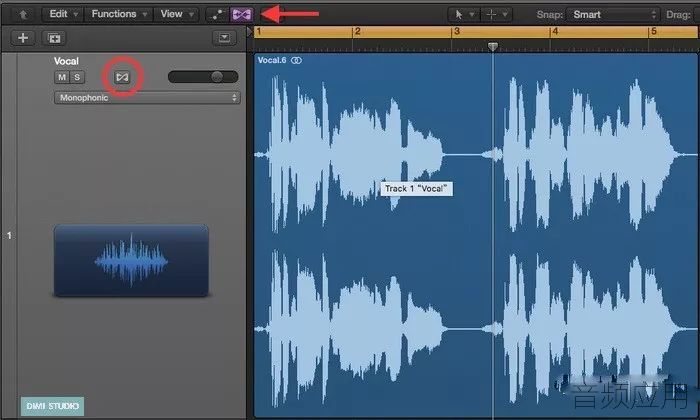Open the crosshair command-click tool menu

tap(496, 15)
